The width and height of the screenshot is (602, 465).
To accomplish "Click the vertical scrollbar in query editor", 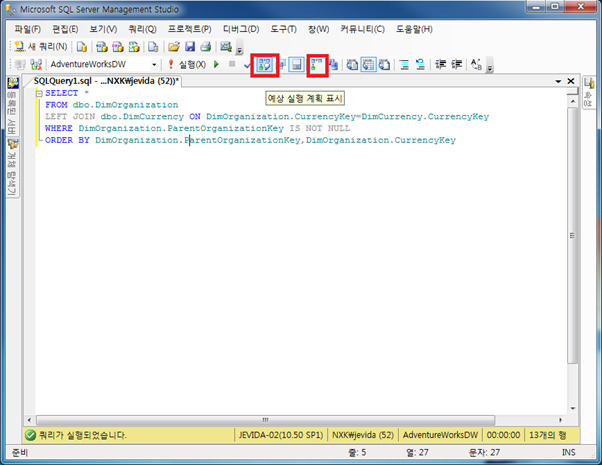I will [x=572, y=235].
